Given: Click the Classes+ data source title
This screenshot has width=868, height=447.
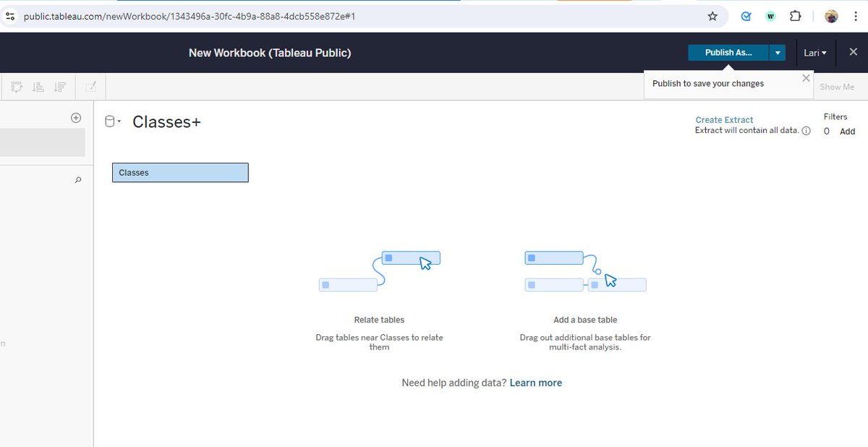Looking at the screenshot, I should (x=166, y=122).
